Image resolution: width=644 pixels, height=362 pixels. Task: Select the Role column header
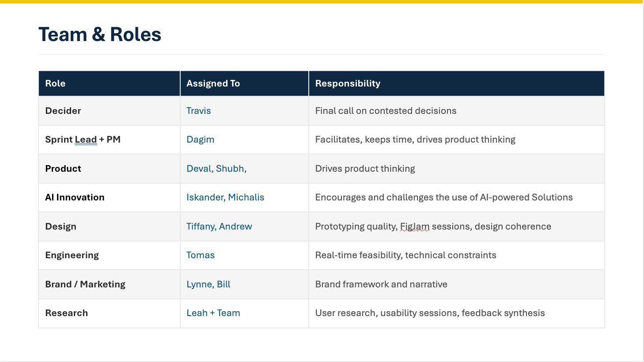coord(55,83)
